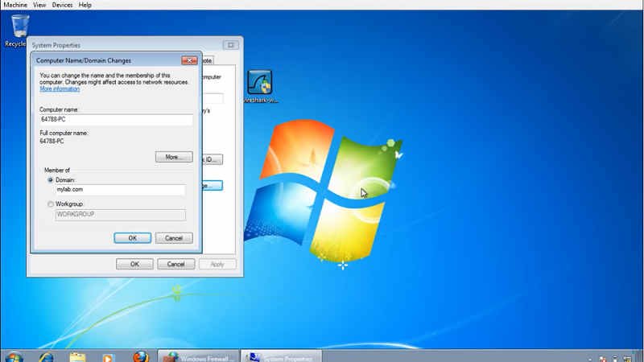Switch to the Remote tab in System Properties
Image resolution: width=644 pixels, height=362 pixels.
(x=208, y=60)
